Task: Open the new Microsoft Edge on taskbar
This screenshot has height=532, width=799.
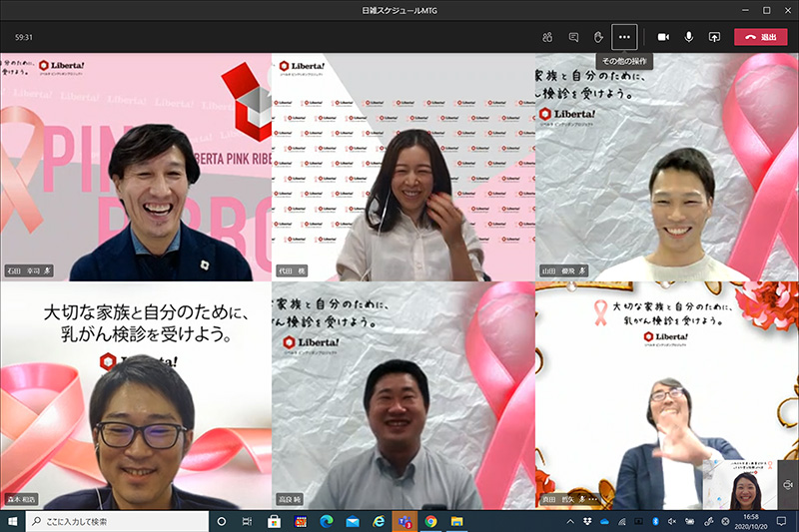Action: pos(327,521)
